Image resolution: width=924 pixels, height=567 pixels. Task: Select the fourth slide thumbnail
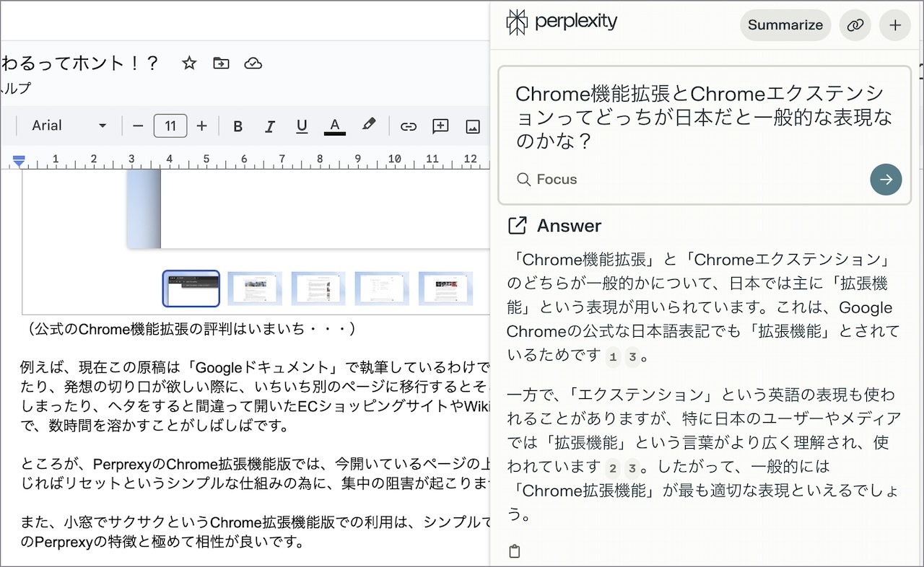382,289
